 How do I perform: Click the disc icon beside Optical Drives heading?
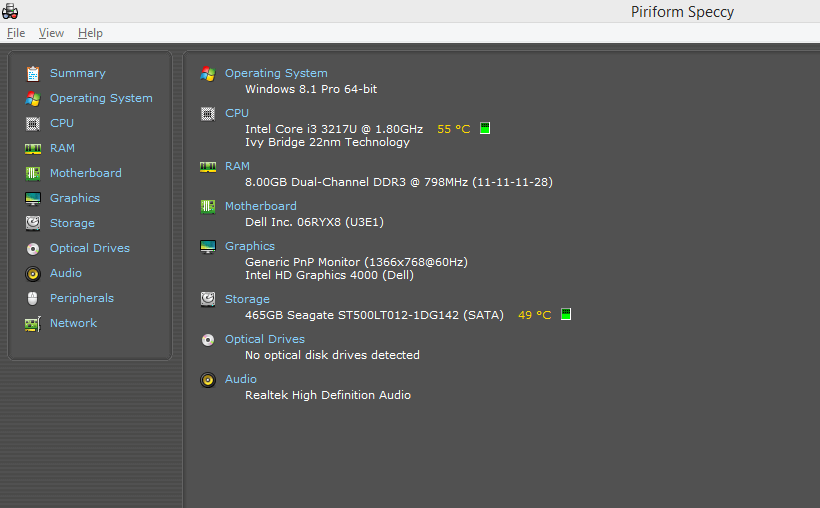[208, 340]
